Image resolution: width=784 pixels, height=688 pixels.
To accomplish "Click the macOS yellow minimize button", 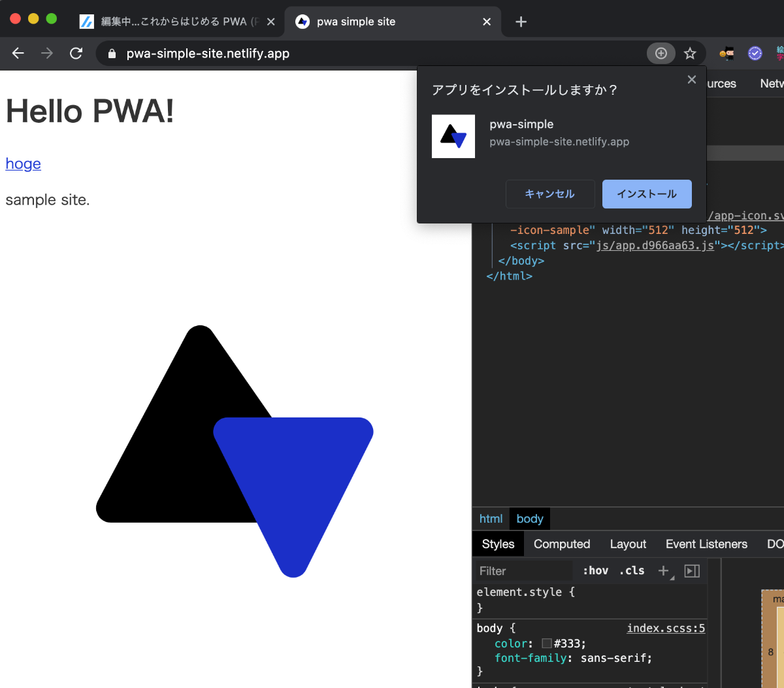I will coord(33,19).
